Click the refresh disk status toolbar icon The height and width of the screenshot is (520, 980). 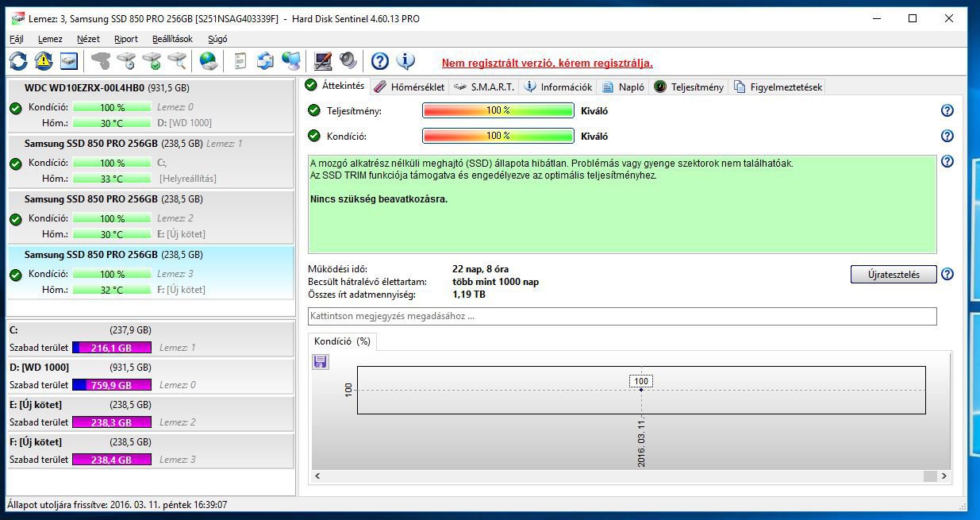point(18,60)
